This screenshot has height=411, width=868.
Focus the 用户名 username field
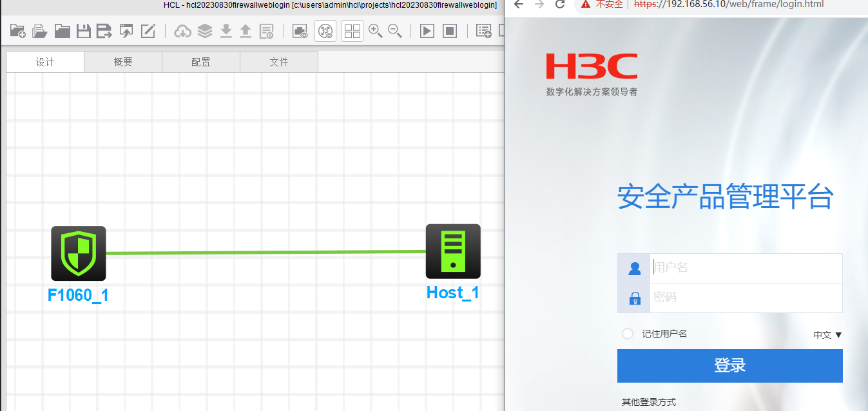tap(746, 268)
